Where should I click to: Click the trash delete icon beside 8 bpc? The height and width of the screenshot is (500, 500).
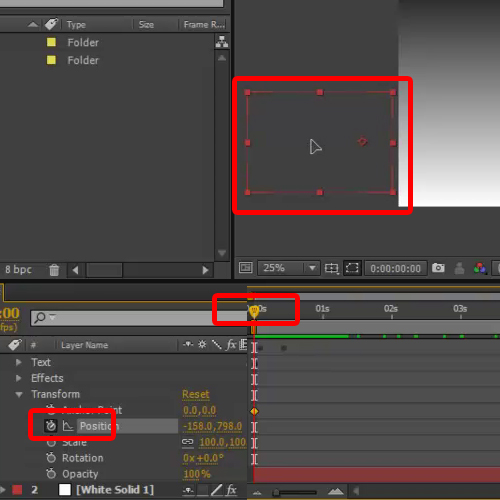click(x=54, y=270)
